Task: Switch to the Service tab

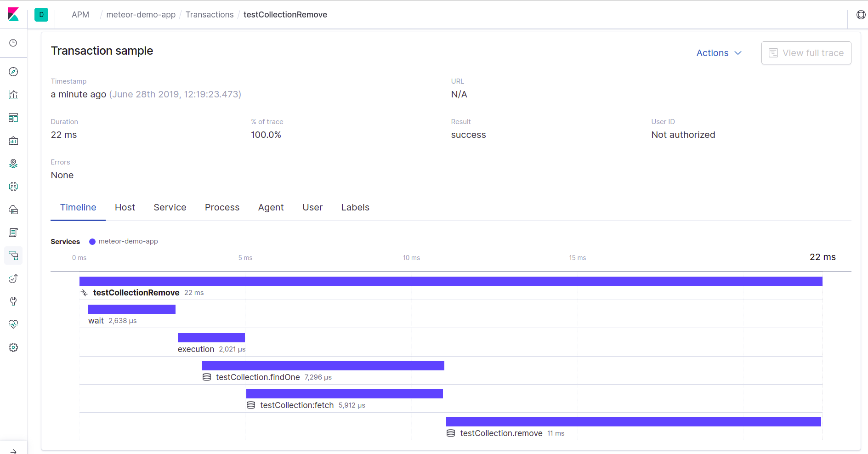Action: coord(170,208)
